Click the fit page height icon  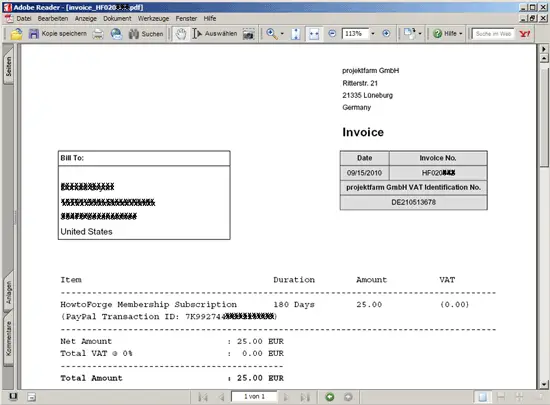tap(296, 34)
